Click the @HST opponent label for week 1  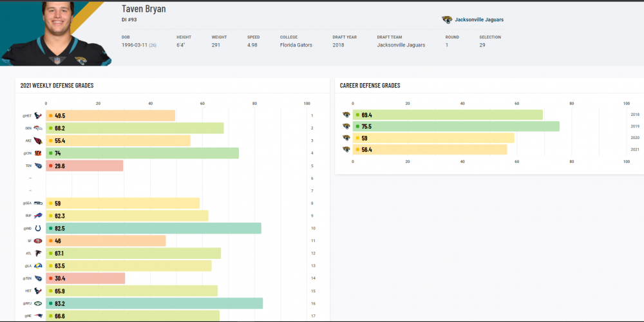pos(26,116)
